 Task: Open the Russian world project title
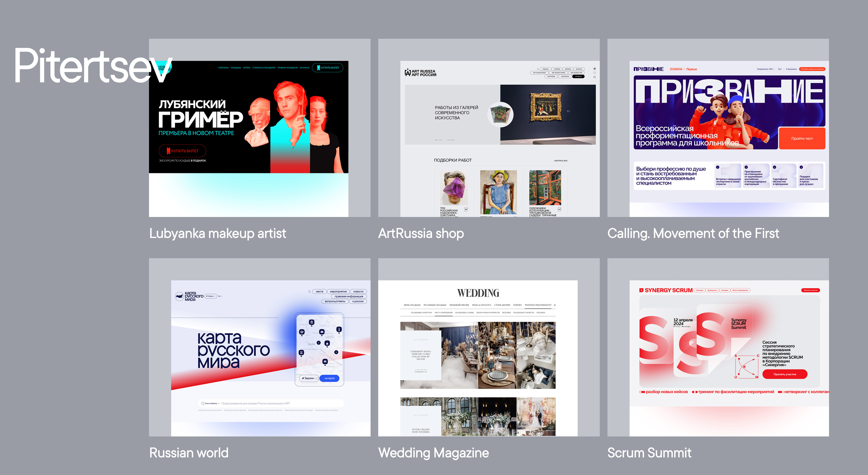coord(189,453)
